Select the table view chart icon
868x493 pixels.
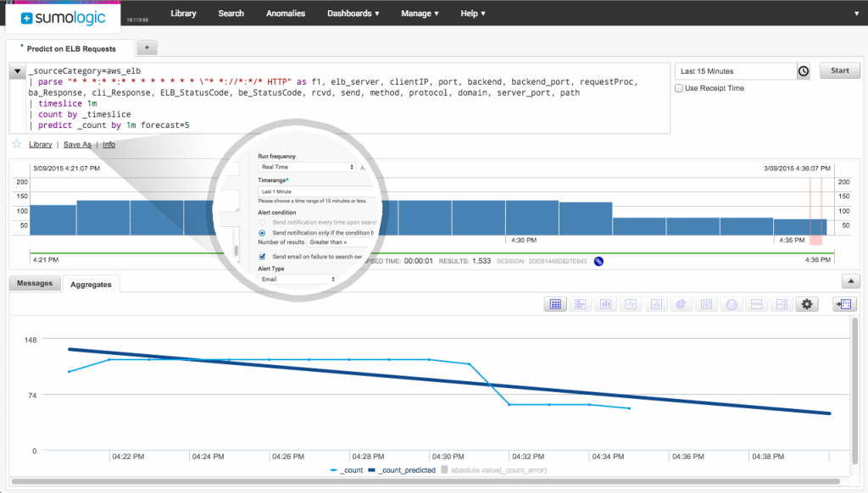(555, 304)
